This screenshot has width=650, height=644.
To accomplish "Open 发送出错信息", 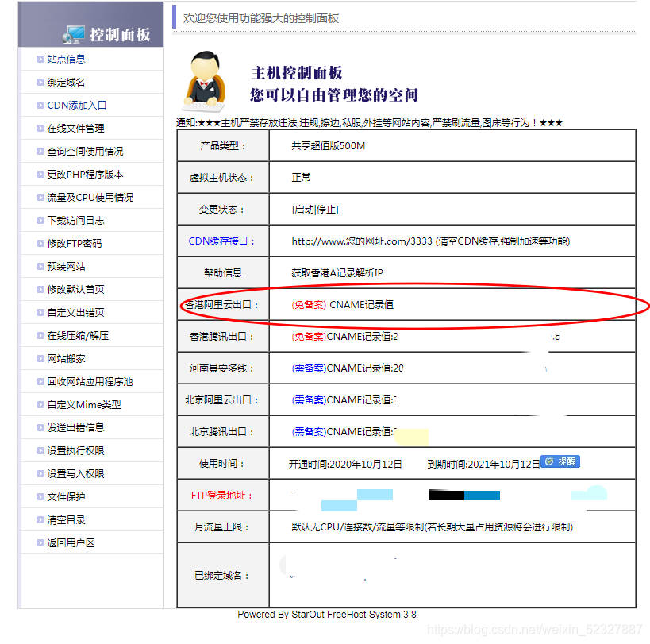I will point(75,427).
